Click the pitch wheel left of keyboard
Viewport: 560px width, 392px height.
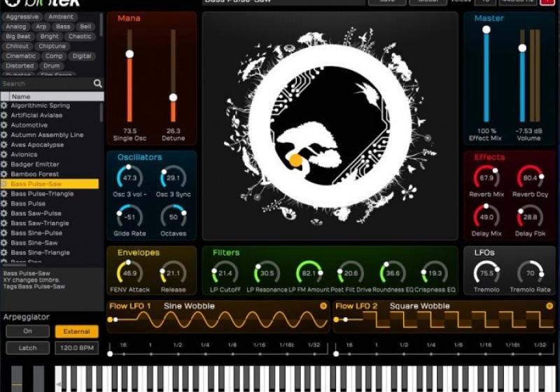pos(16,379)
